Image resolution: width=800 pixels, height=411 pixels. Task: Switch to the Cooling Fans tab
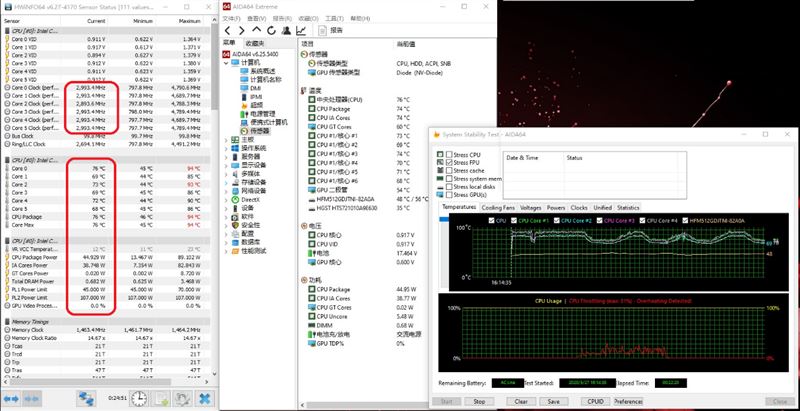[498, 208]
